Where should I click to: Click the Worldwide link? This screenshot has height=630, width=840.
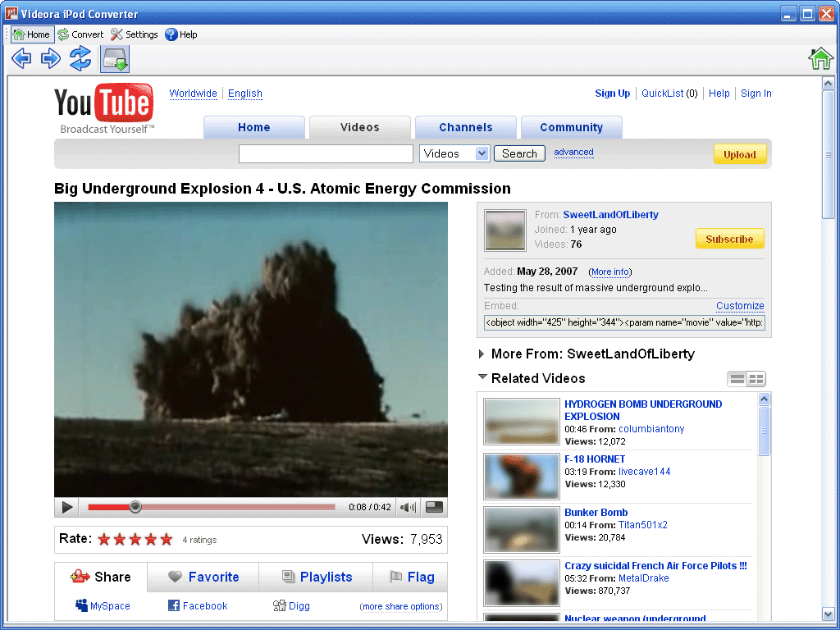pos(193,94)
